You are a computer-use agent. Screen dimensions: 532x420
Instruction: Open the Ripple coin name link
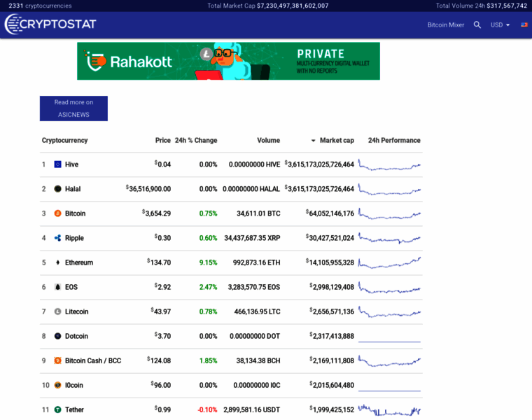[x=74, y=238]
